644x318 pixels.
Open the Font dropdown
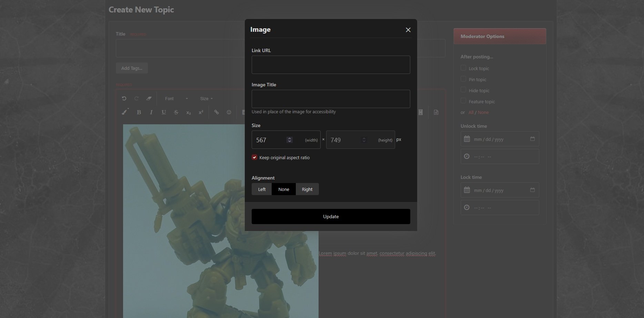[176, 99]
